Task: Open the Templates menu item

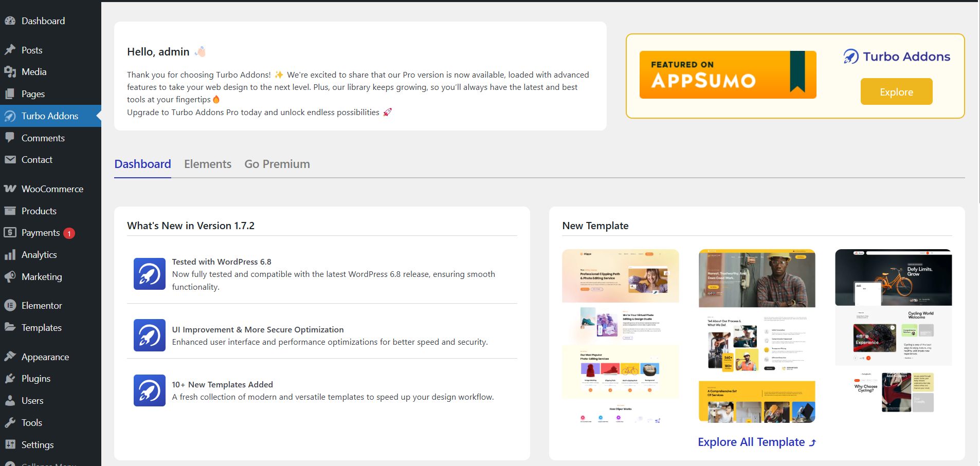Action: [50, 328]
